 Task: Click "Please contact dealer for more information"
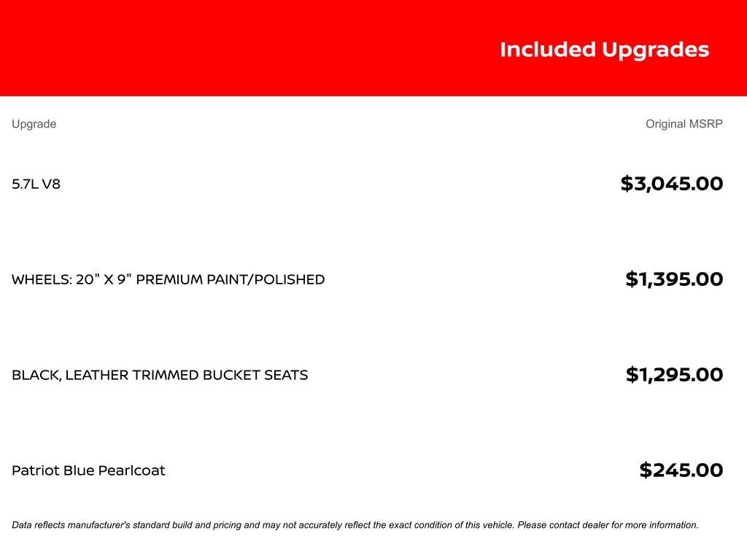608,525
